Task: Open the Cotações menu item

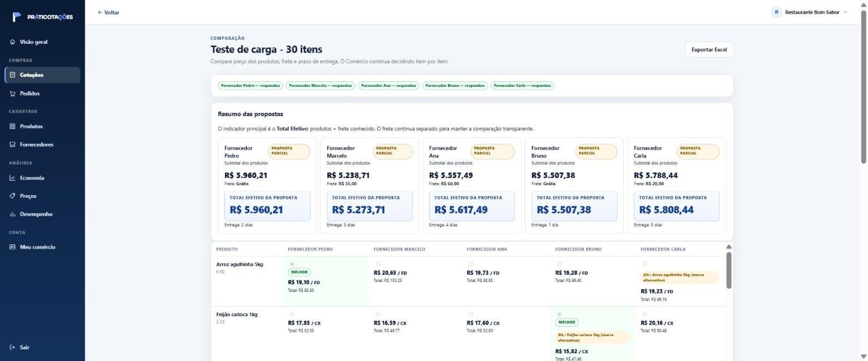Action: [43, 75]
